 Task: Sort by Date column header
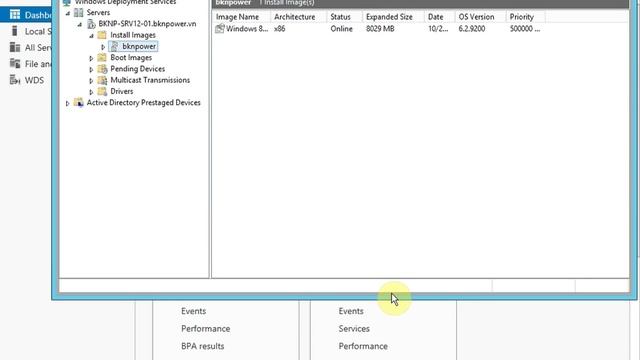[x=440, y=17]
